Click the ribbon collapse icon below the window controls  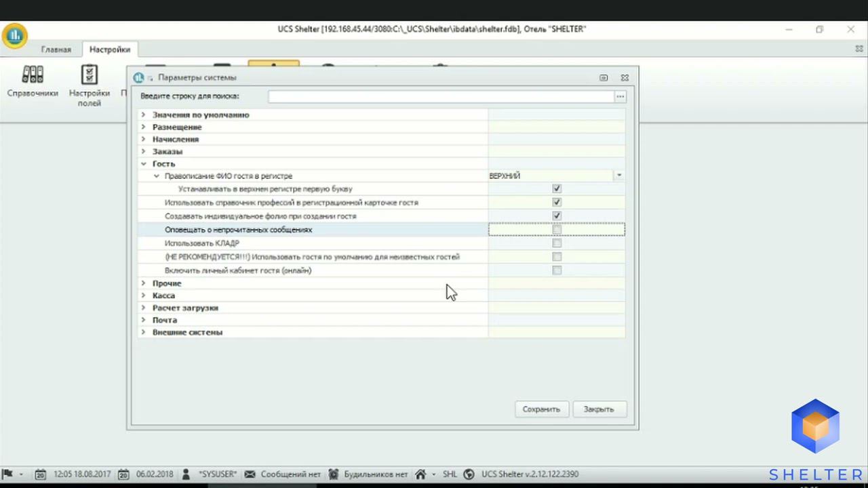859,49
